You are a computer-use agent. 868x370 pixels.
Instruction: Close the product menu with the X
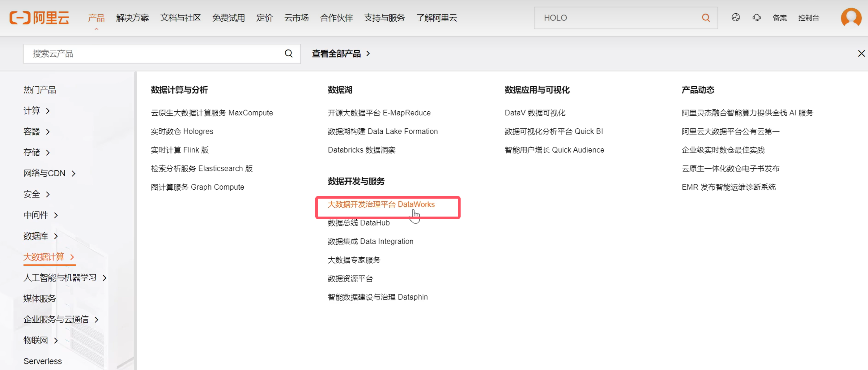pos(861,53)
